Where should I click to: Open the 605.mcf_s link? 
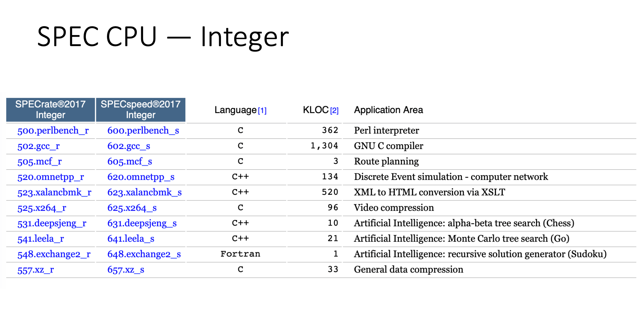point(130,162)
